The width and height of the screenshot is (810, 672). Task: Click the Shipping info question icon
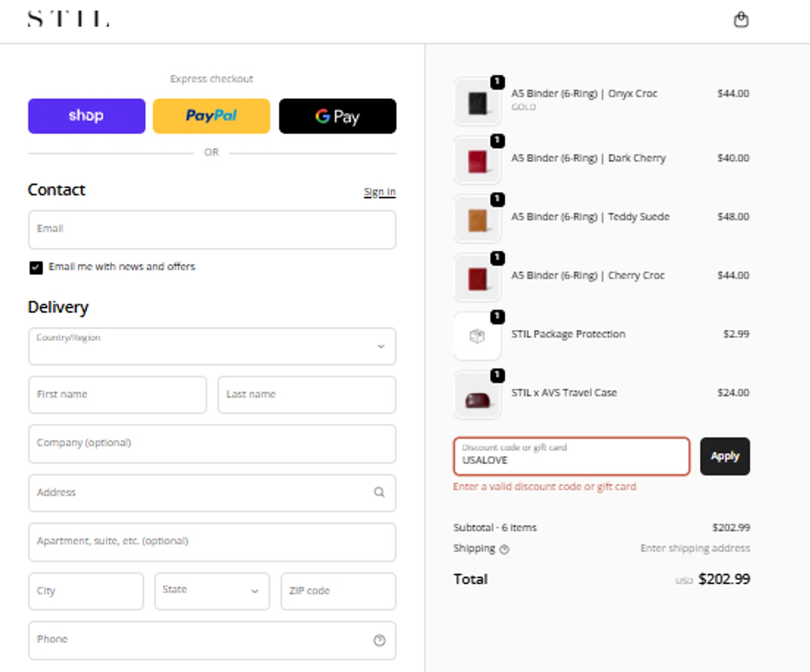(x=504, y=549)
